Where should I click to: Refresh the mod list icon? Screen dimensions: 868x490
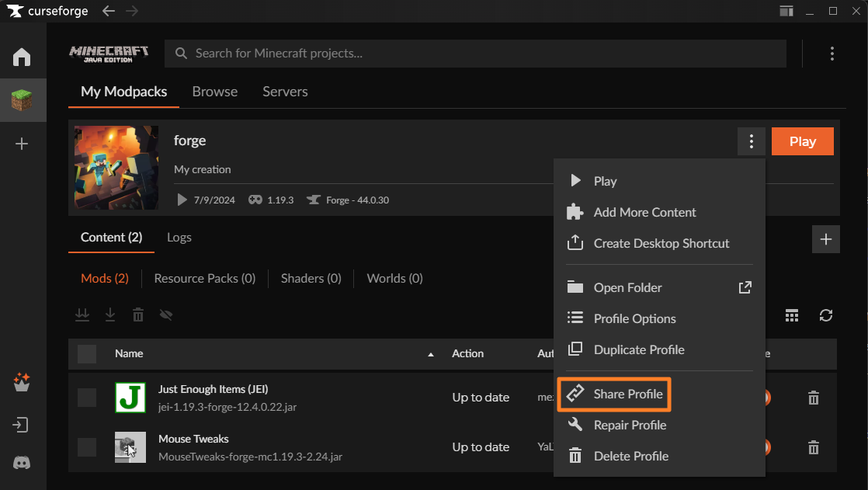[x=826, y=315]
